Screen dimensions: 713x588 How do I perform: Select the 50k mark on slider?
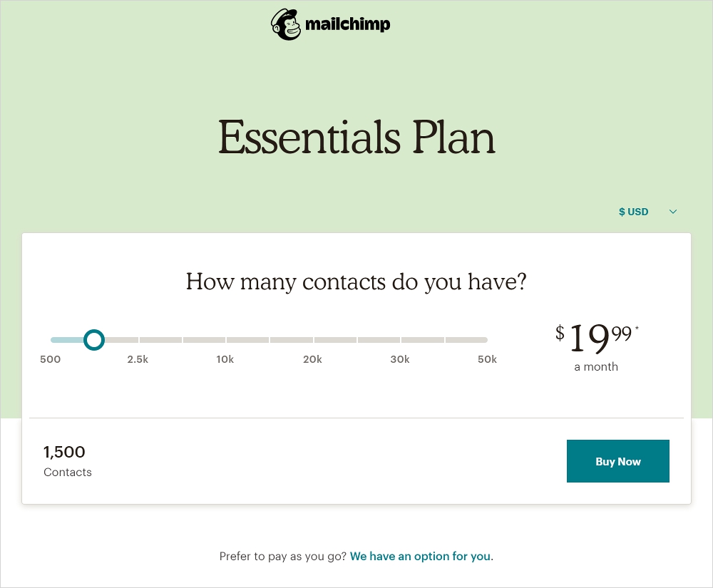tap(487, 359)
